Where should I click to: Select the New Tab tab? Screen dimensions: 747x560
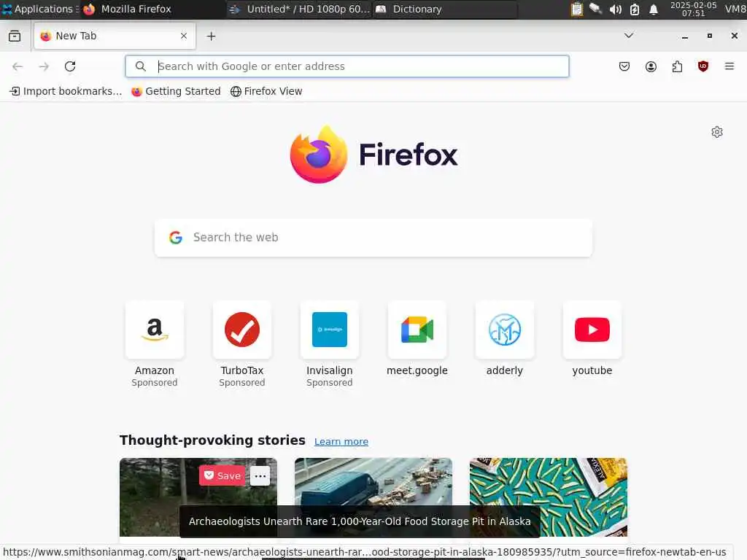pos(115,36)
